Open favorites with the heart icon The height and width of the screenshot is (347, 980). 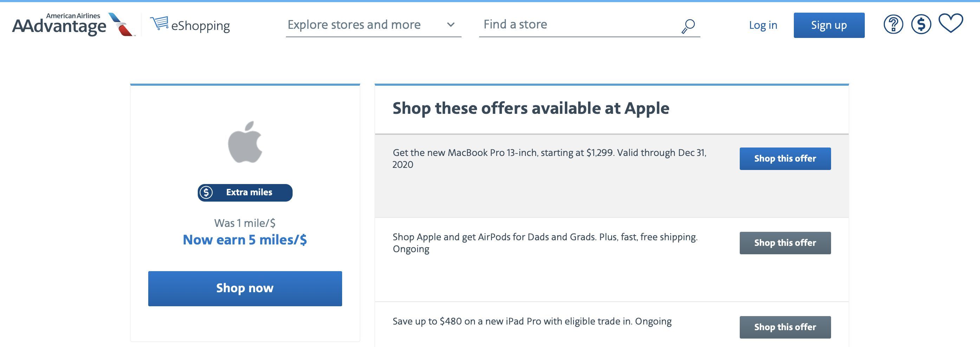(951, 24)
